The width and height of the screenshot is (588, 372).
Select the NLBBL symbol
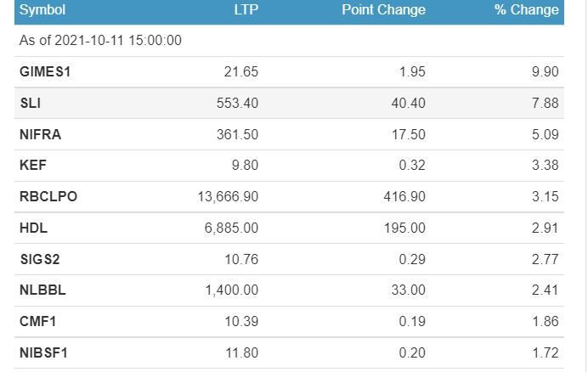click(42, 290)
